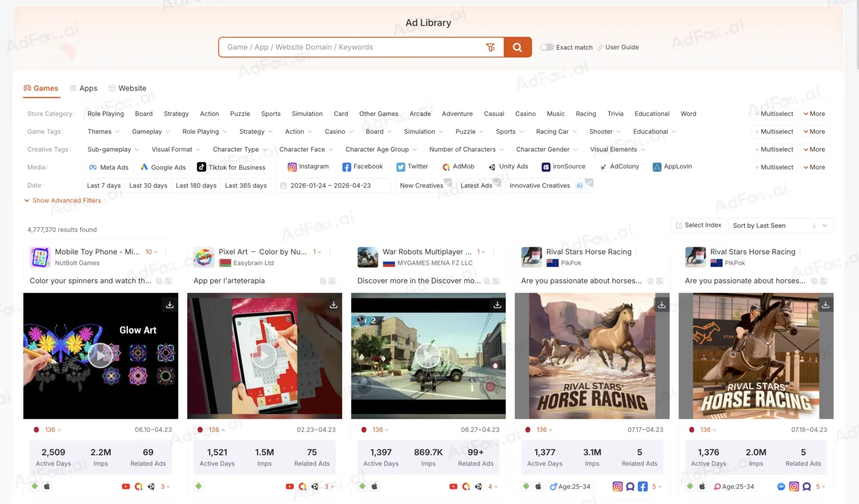Filter by Unity Ads media

click(x=508, y=167)
